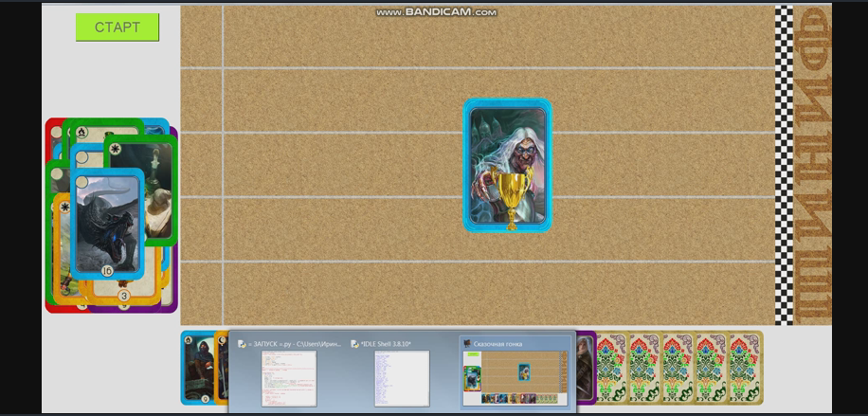Choose the hooded figure card in the hand

point(198,368)
